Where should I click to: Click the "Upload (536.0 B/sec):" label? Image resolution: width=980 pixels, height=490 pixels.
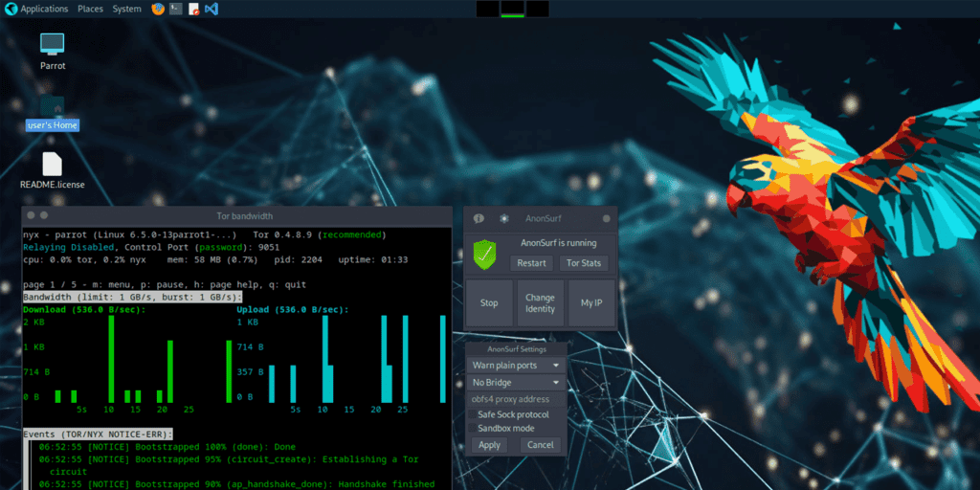coord(293,309)
